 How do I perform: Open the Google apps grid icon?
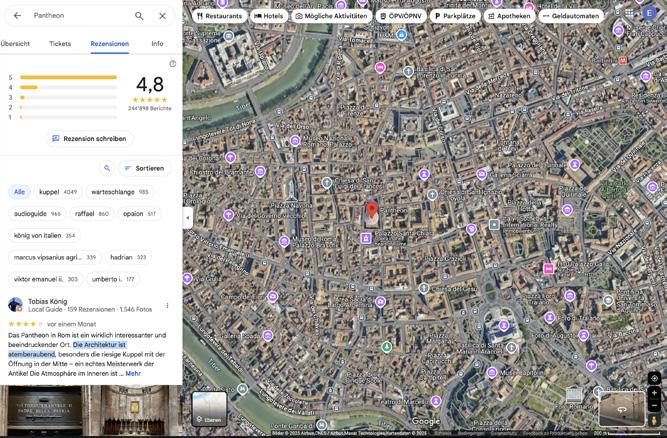(x=629, y=13)
